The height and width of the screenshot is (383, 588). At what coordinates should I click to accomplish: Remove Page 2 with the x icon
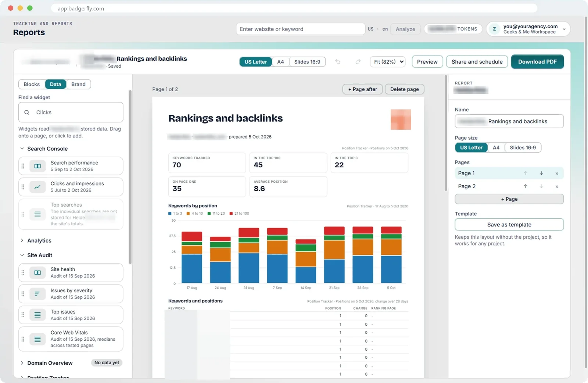tap(557, 187)
